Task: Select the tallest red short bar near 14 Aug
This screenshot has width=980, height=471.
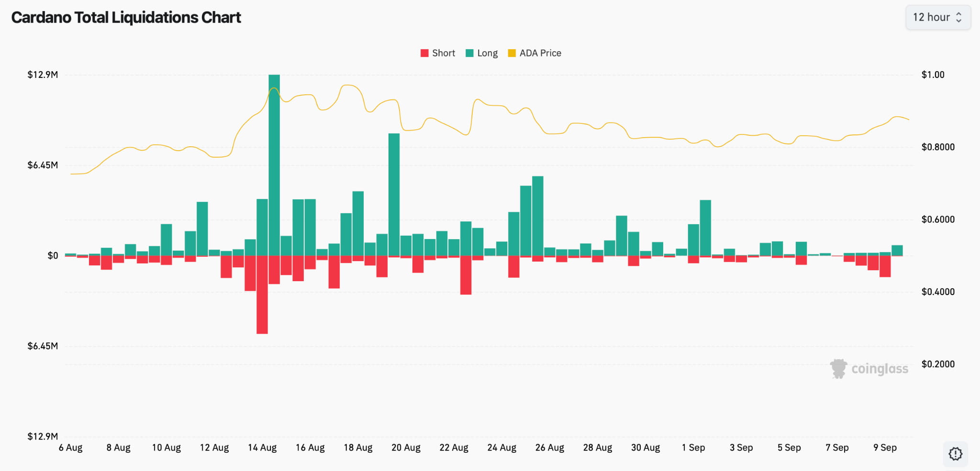Action: click(262, 295)
